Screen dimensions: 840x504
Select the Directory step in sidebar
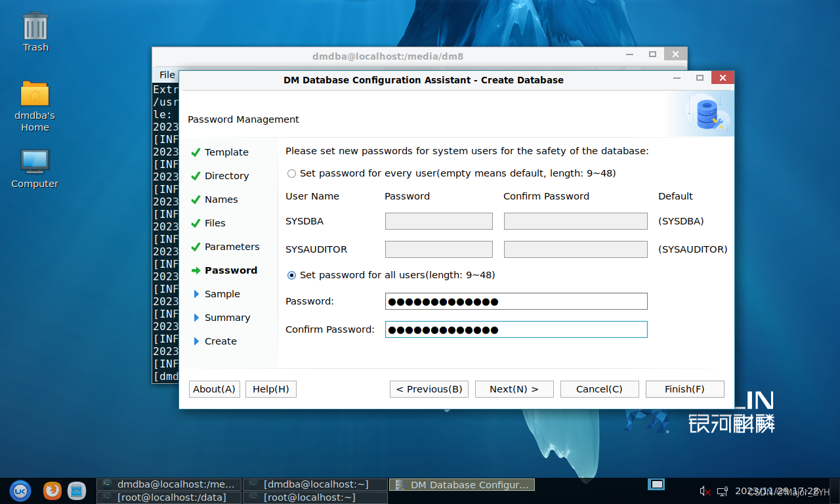coord(226,176)
